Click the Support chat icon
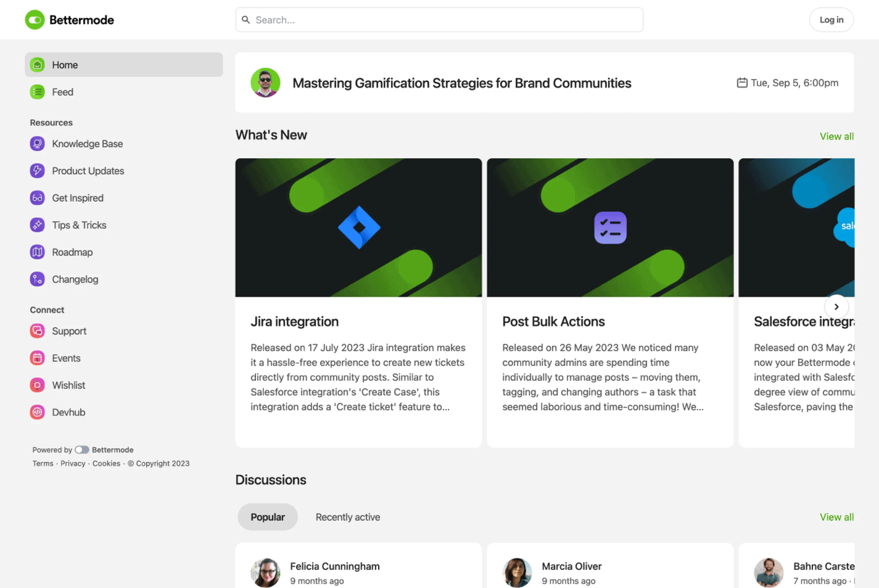 point(37,331)
